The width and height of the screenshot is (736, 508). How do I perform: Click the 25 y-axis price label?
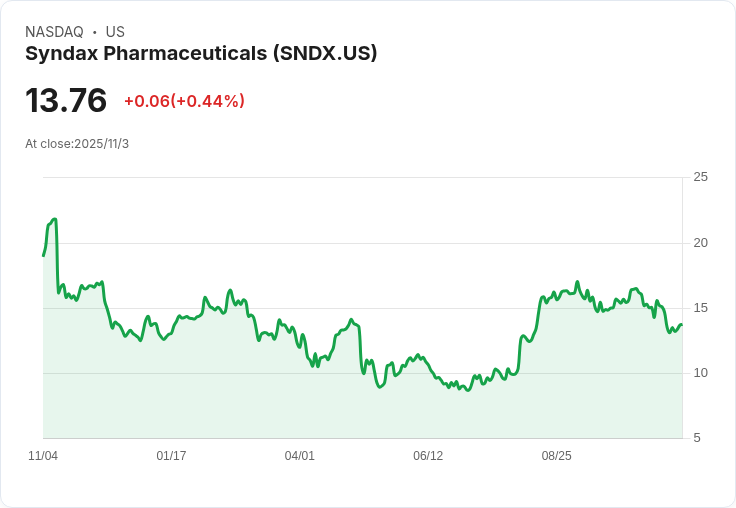(x=700, y=177)
